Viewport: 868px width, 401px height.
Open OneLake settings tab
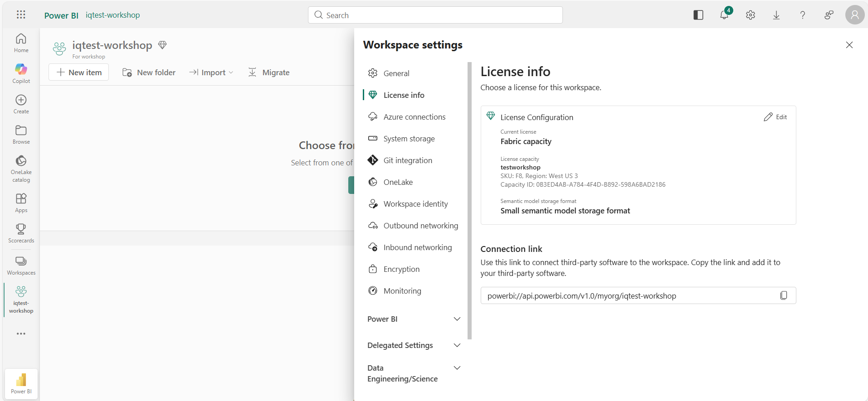(x=414, y=182)
